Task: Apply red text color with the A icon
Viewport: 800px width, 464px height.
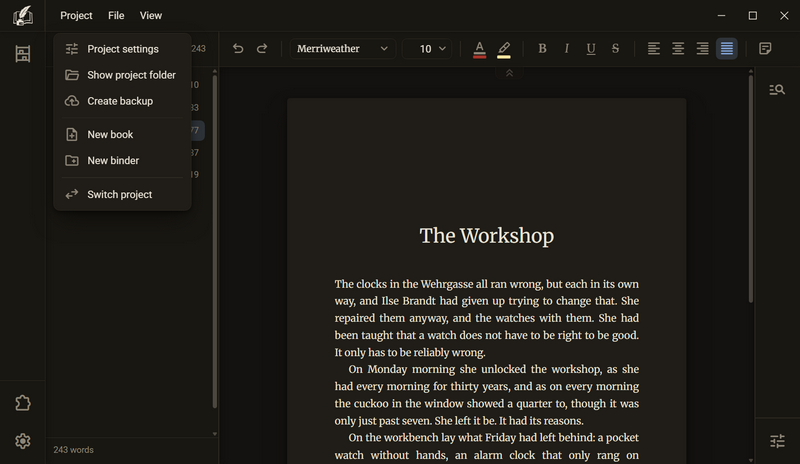Action: pyautogui.click(x=480, y=49)
